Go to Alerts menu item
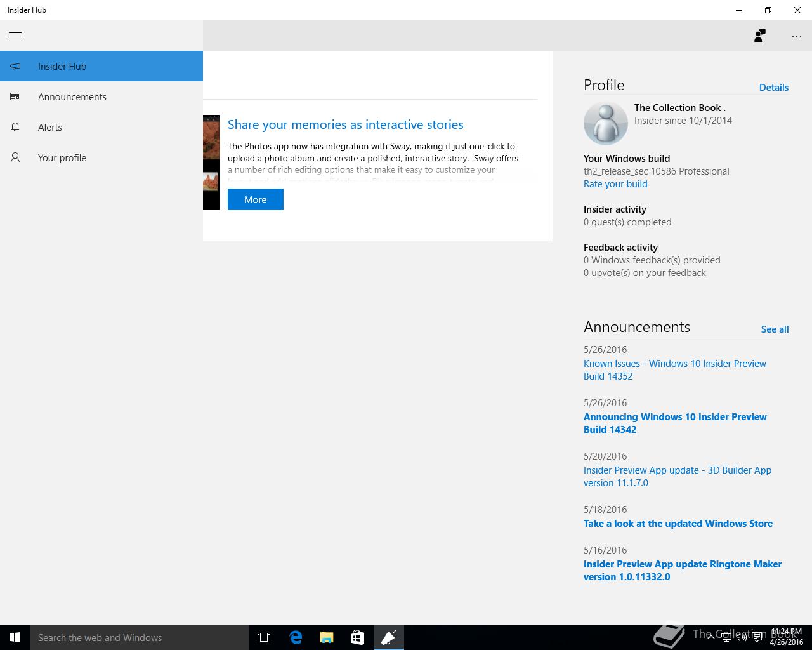Screen dimensions: 812x650 point(101,127)
